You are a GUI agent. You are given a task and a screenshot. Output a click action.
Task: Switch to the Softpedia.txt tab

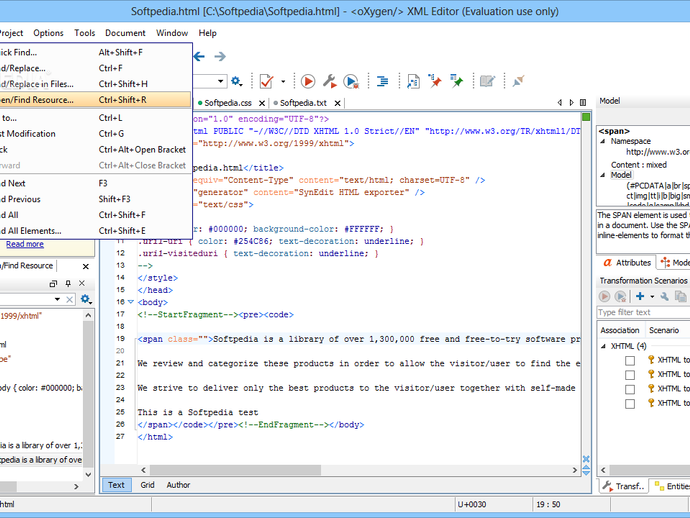tap(301, 103)
